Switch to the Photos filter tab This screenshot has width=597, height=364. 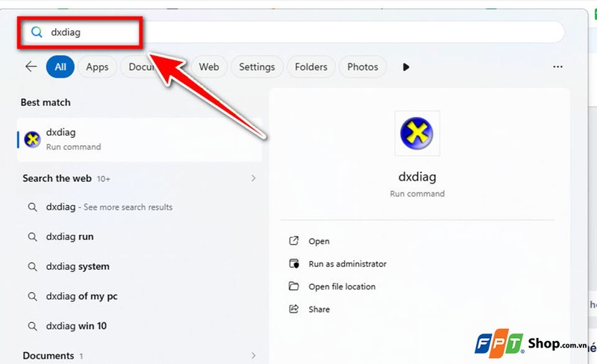coord(363,66)
